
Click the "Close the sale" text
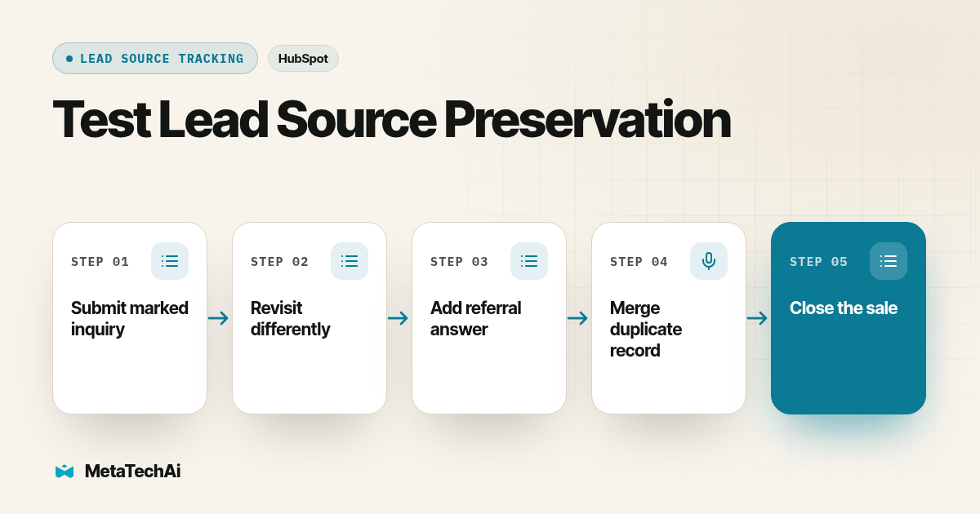pos(844,308)
